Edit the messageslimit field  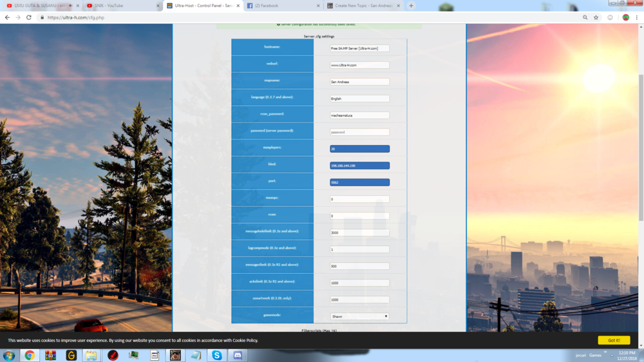tap(359, 266)
